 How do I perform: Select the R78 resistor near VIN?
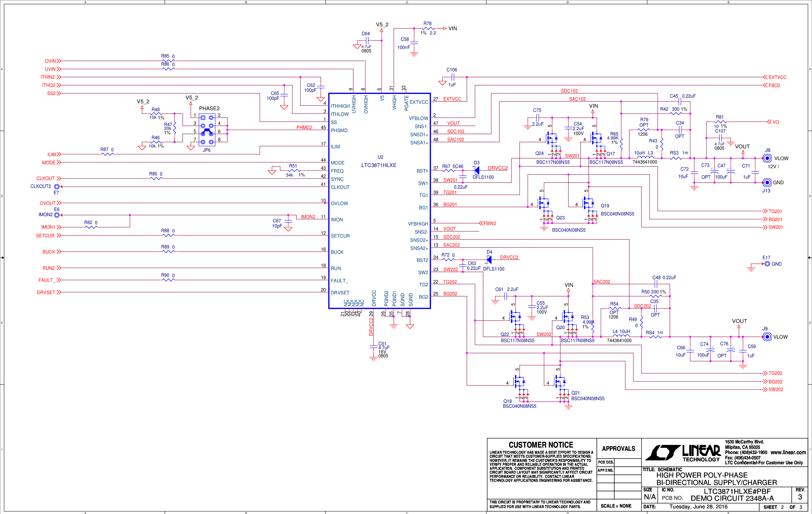point(428,29)
